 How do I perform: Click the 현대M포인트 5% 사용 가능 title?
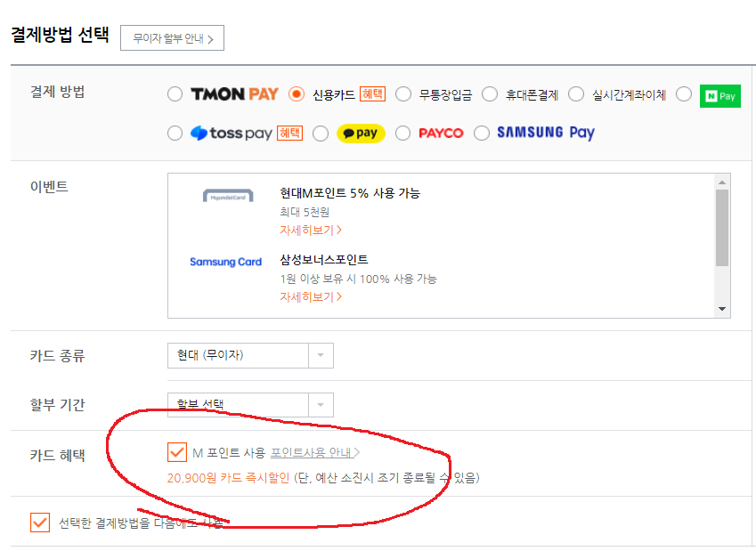coord(350,193)
